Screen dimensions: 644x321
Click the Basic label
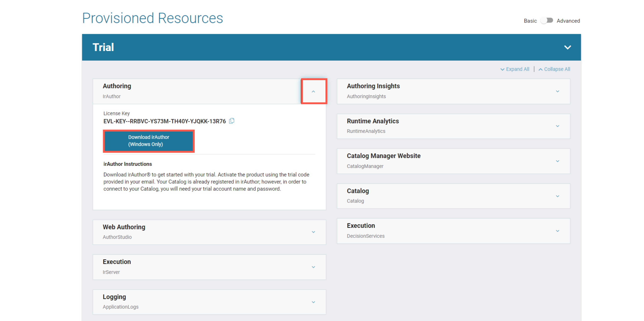530,21
